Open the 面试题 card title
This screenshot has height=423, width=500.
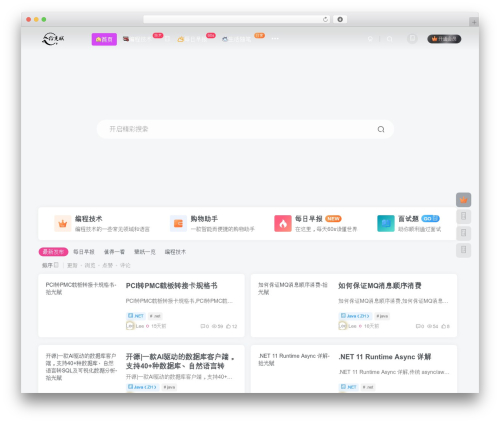pos(408,219)
